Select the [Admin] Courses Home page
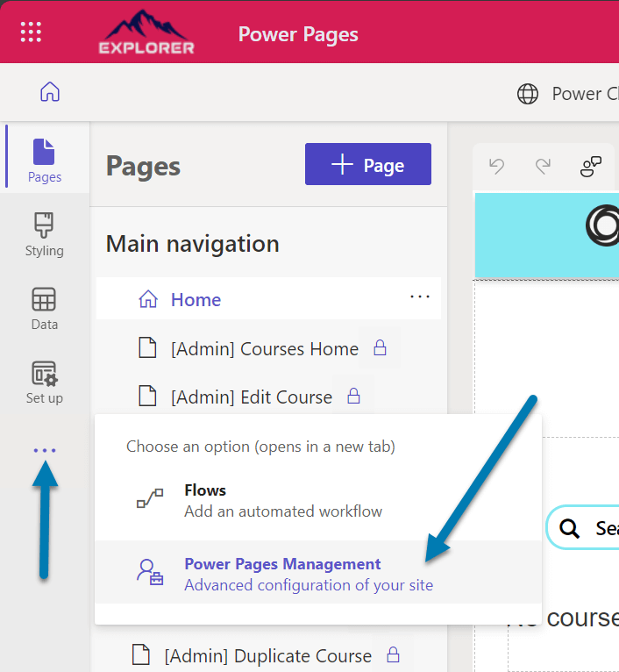The image size is (619, 672). point(264,349)
